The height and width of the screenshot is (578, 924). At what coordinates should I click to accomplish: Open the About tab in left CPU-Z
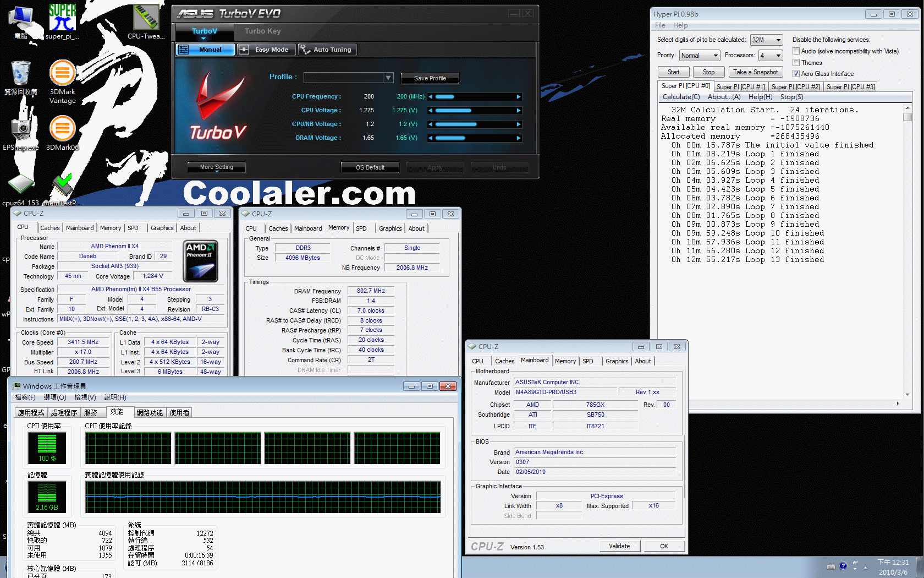click(188, 228)
